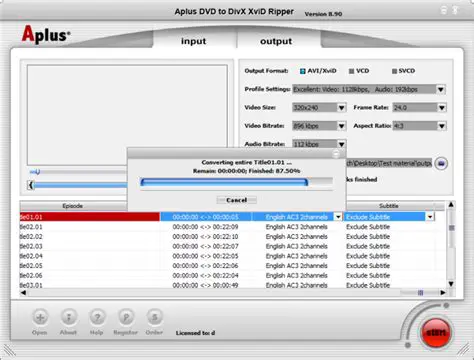
Task: Click horizontal scroll right arrow
Action: pyautogui.click(x=443, y=293)
